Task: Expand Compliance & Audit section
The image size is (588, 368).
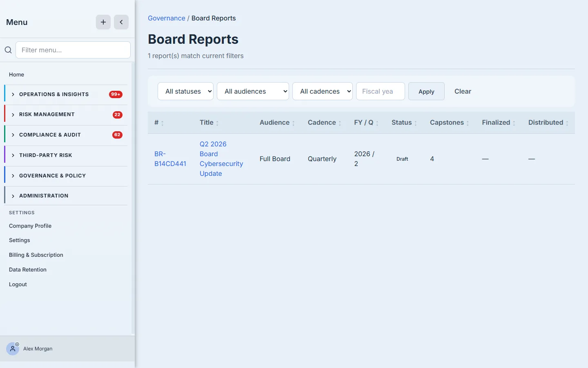Action: tap(66, 135)
